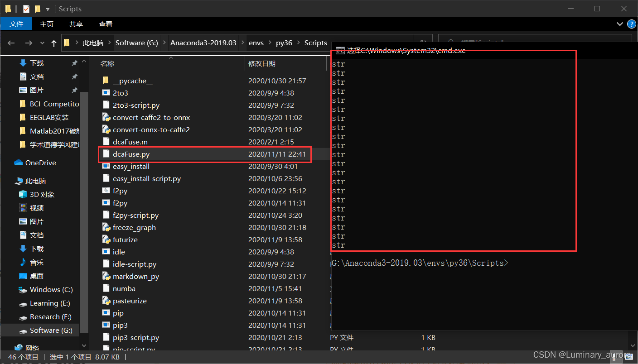Open 3D 对象 in navigation pane
The image size is (638, 364).
(x=42, y=195)
